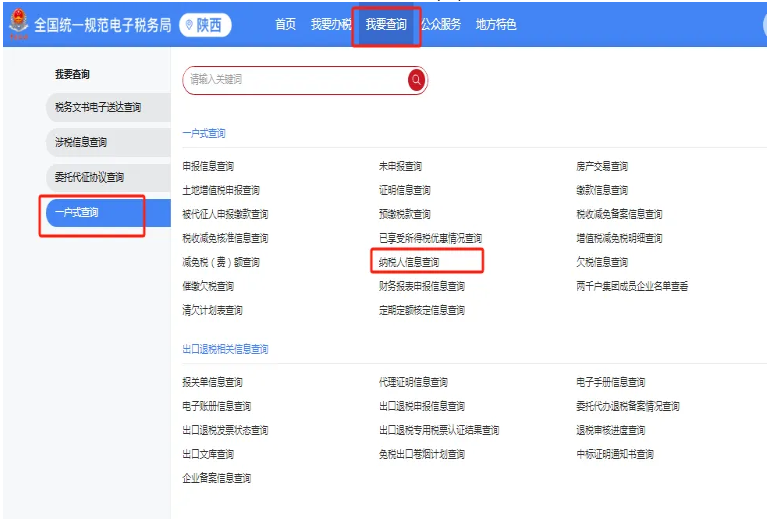This screenshot has width=771, height=520.
Task: Go to 财务报表申报信息查询
Action: [421, 286]
